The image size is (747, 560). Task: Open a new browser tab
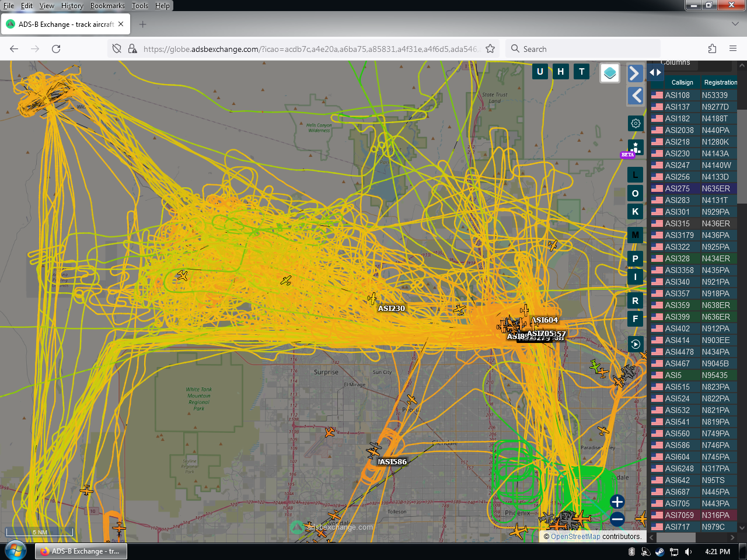tap(143, 24)
